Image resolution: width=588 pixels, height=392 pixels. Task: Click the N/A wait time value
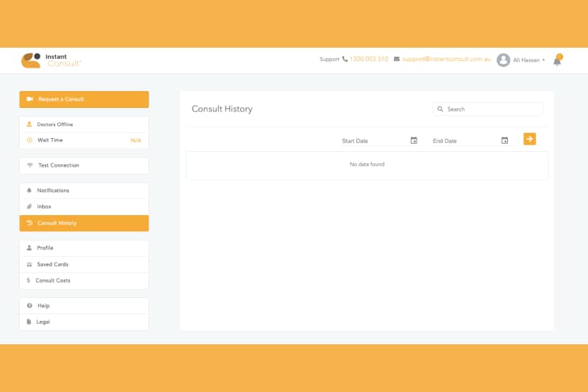tap(136, 140)
